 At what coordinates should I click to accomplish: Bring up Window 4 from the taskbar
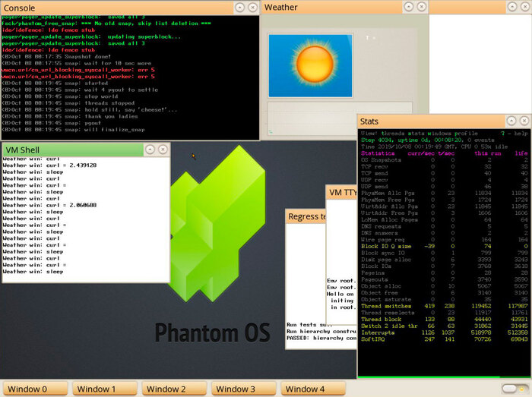[312, 389]
